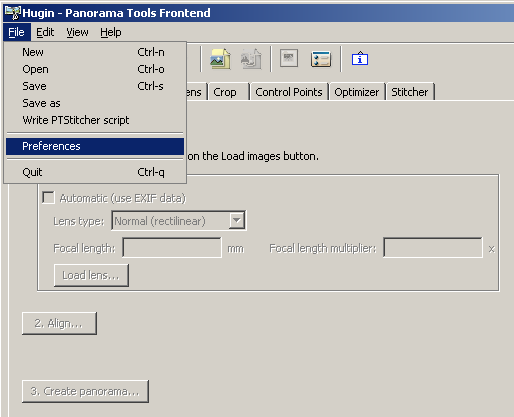Open the Edit menu

click(45, 32)
